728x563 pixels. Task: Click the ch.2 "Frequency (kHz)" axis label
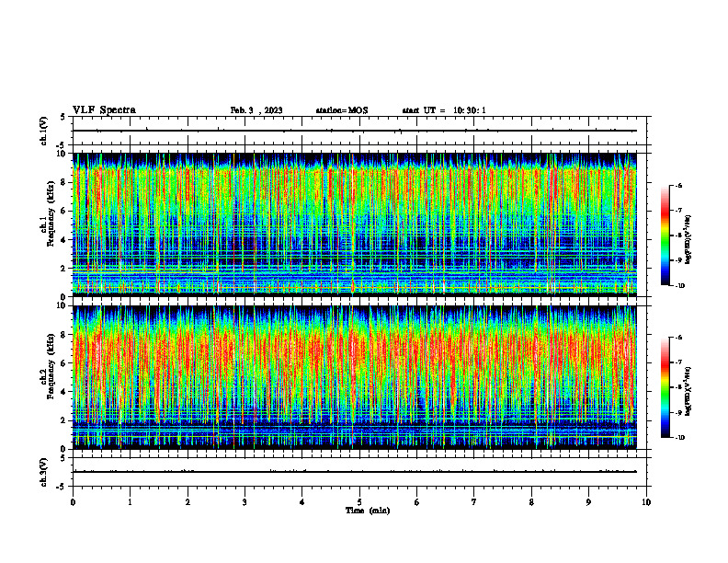point(51,366)
